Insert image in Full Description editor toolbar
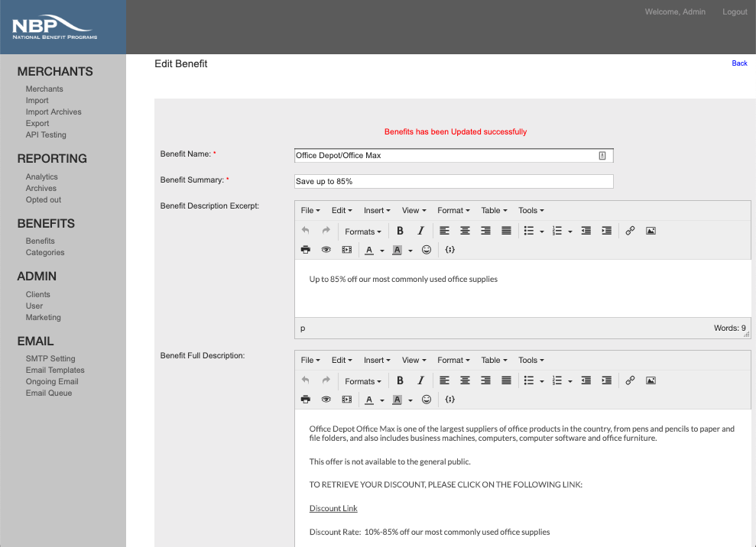756x547 pixels. (x=651, y=380)
